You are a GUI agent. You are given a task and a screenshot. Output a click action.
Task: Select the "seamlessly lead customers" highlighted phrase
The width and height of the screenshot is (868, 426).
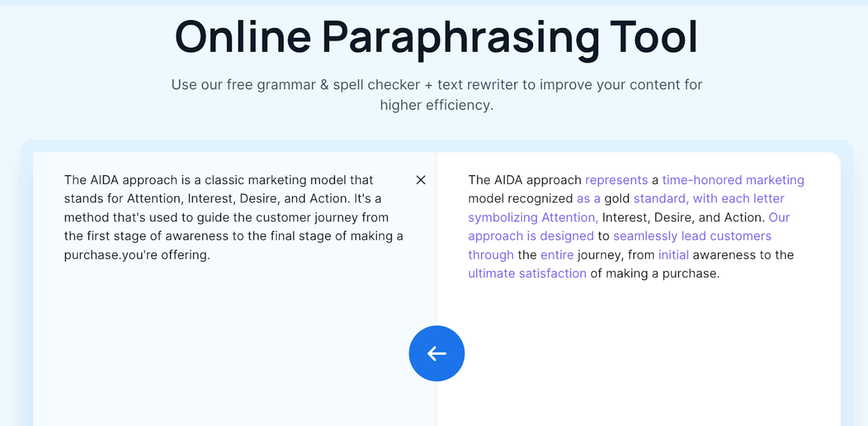(x=692, y=236)
